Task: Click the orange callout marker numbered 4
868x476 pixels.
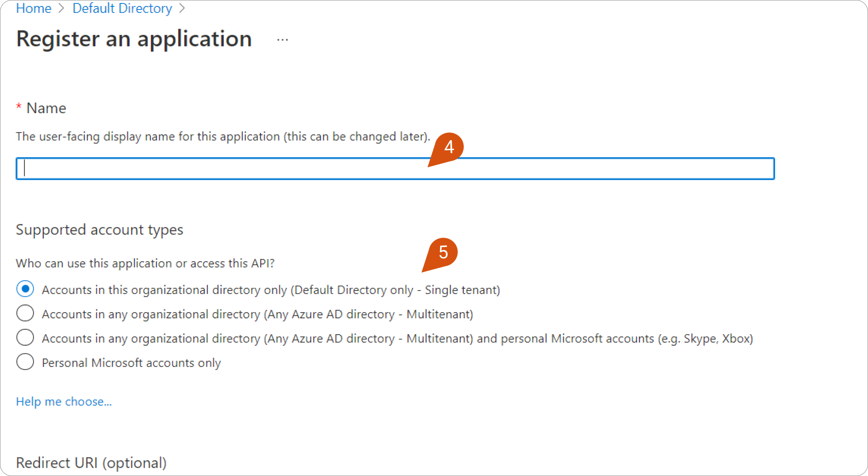Action: (x=448, y=147)
